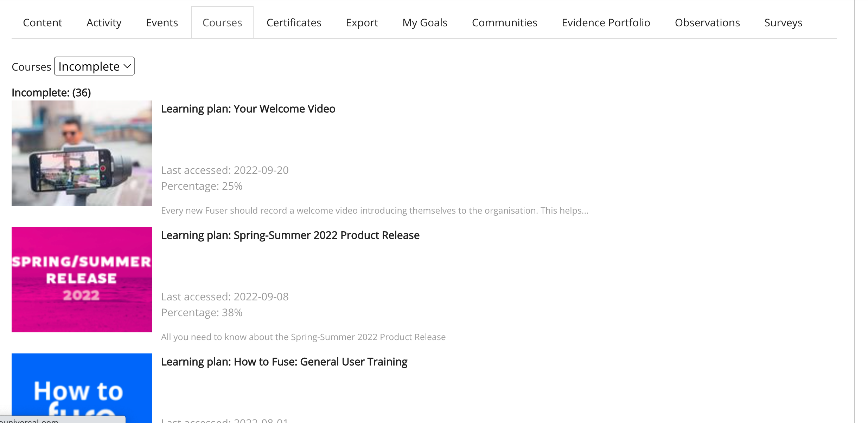
Task: Open the Surveys tab
Action: (x=783, y=23)
